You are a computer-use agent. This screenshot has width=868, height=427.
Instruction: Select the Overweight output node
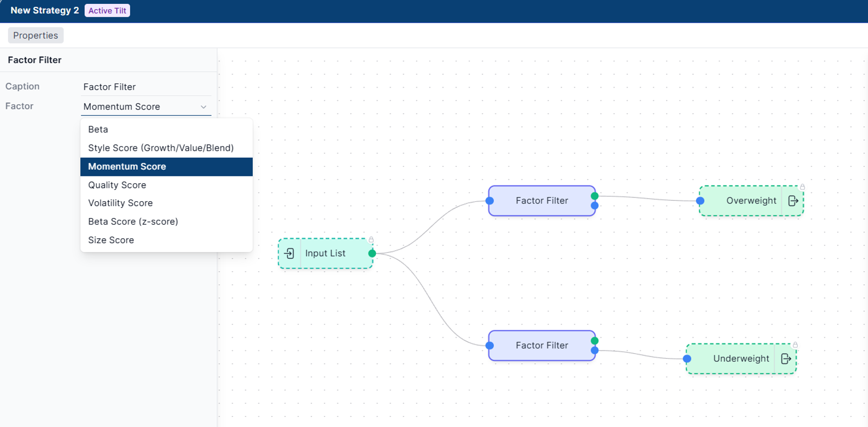tap(751, 201)
